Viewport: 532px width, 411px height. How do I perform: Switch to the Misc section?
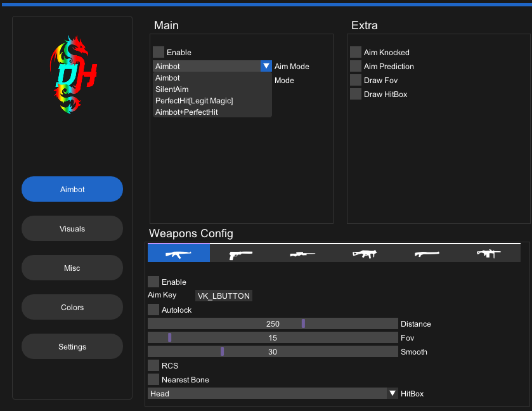pos(72,268)
